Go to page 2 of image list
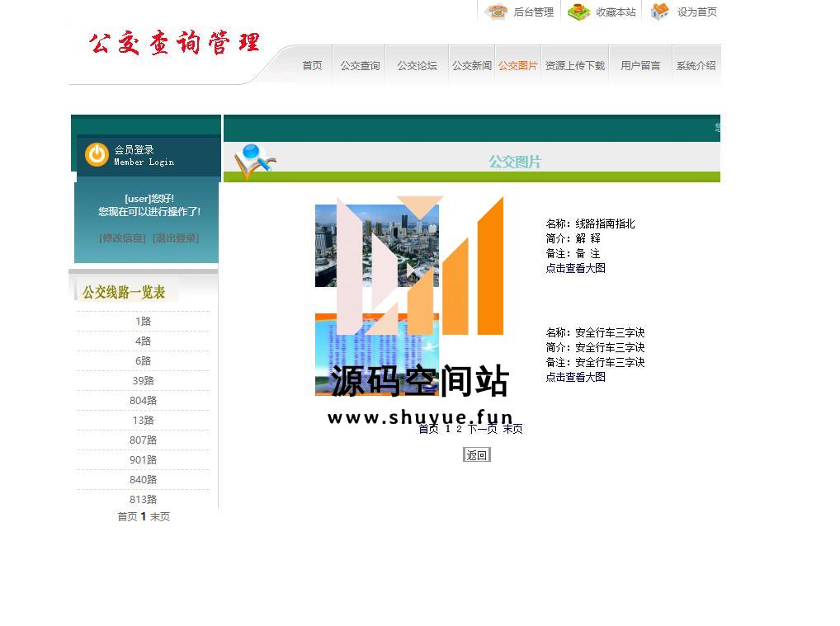 [459, 429]
